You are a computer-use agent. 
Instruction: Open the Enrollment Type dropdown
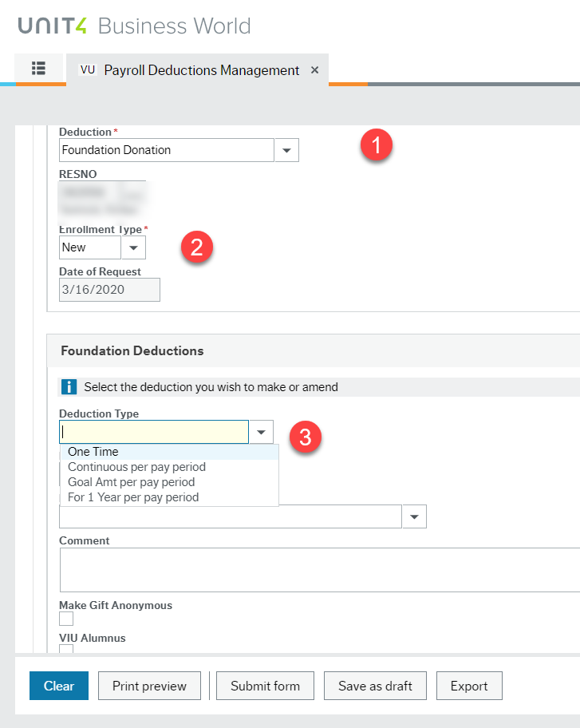[x=134, y=247]
